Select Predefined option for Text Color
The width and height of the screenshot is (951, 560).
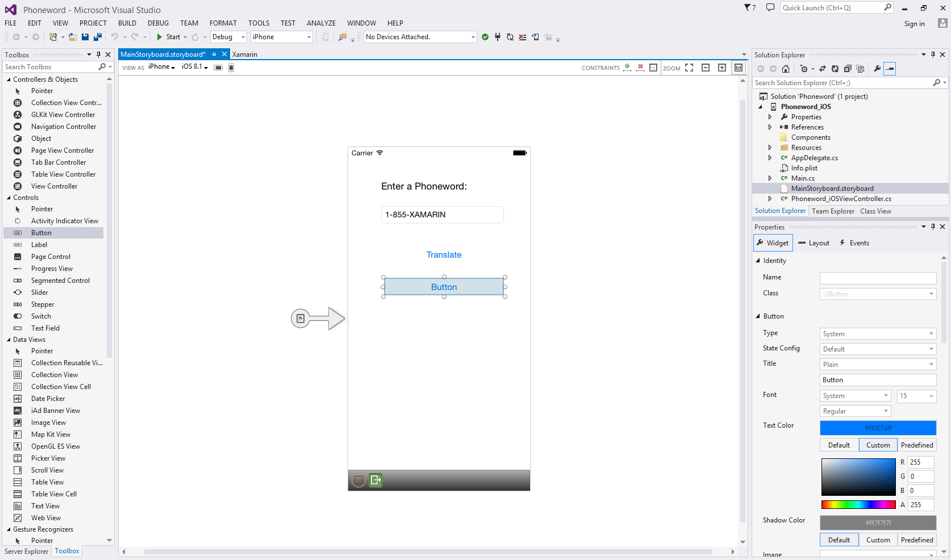[x=916, y=445]
